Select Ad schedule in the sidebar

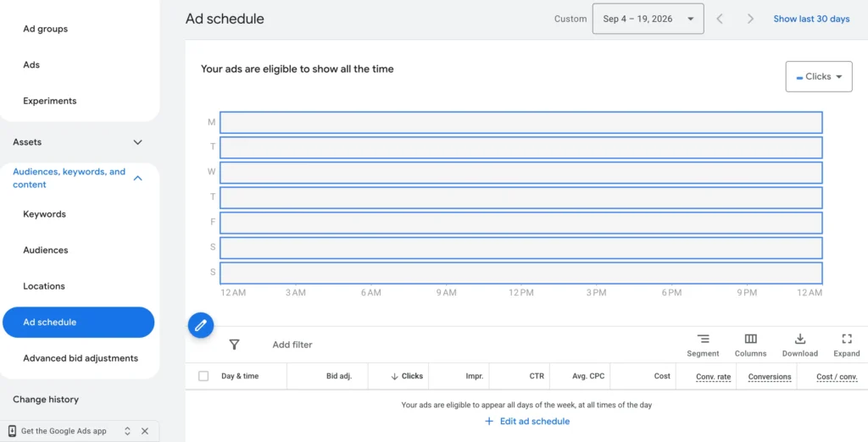point(79,322)
